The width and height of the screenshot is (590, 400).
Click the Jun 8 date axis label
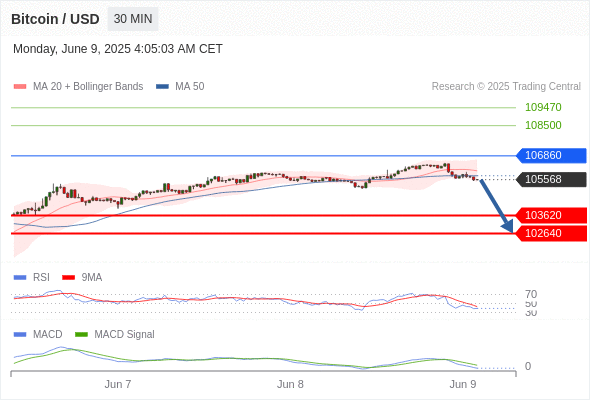click(290, 384)
